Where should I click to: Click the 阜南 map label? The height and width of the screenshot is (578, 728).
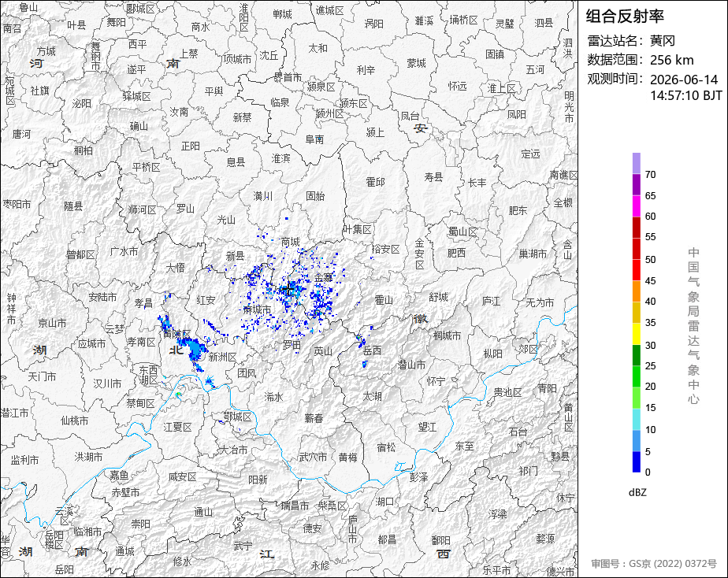(x=314, y=139)
